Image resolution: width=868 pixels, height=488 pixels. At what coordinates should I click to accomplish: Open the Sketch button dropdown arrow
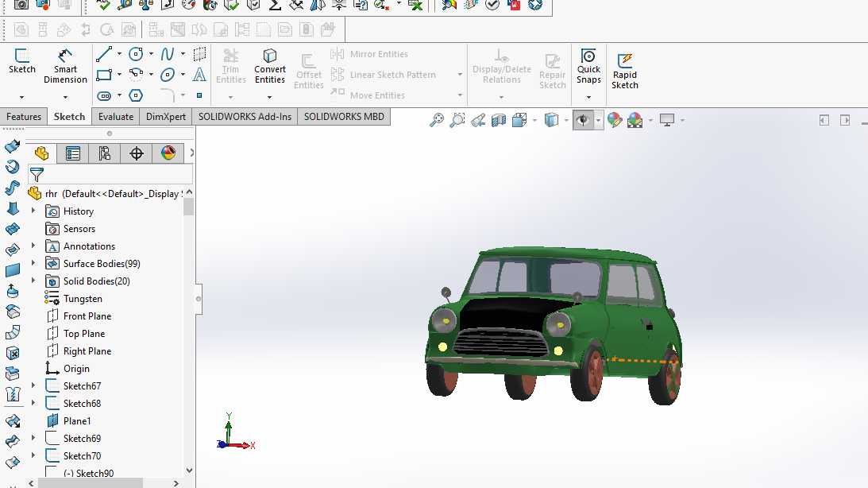click(x=21, y=97)
